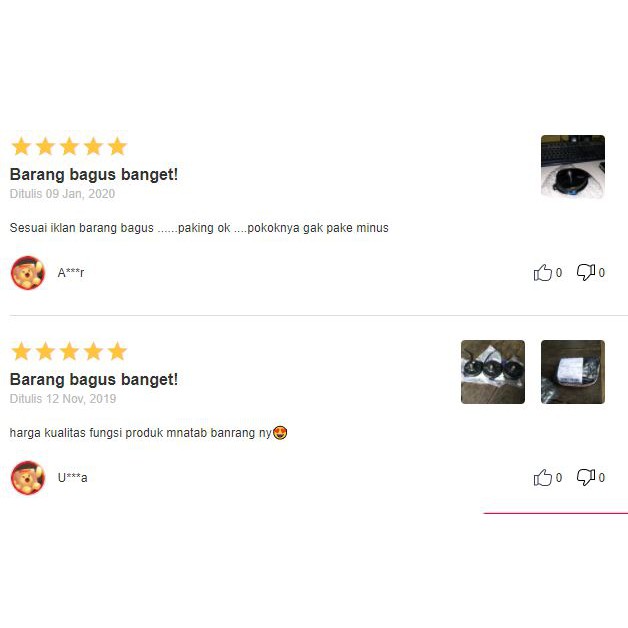Open the keyboard photo in A***r's review
The image size is (628, 628).
click(x=573, y=167)
